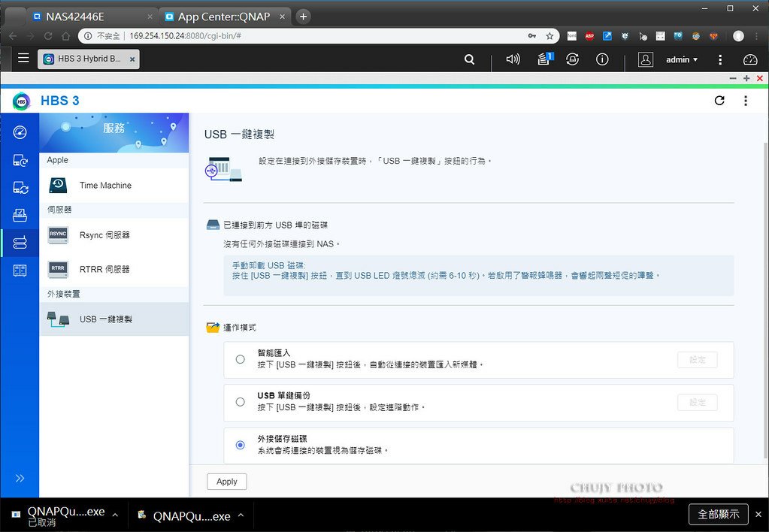Close the HBS 3 Hybrid Backup task tab
769x532 pixels.
tap(132, 59)
